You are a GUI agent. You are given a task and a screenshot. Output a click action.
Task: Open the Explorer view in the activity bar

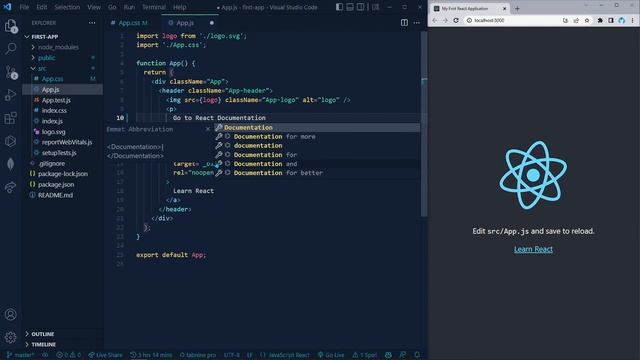[11, 26]
